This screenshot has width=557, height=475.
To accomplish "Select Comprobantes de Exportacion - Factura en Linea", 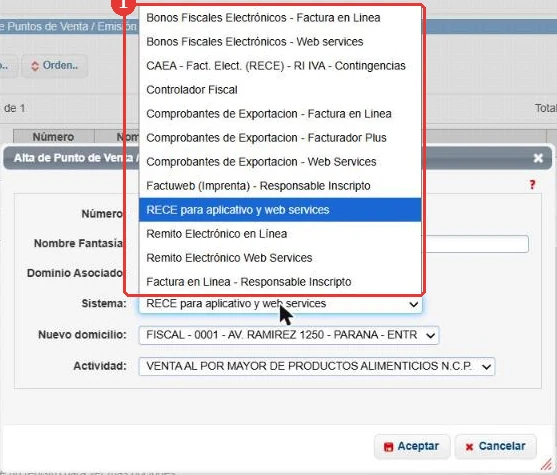I will [280, 114].
